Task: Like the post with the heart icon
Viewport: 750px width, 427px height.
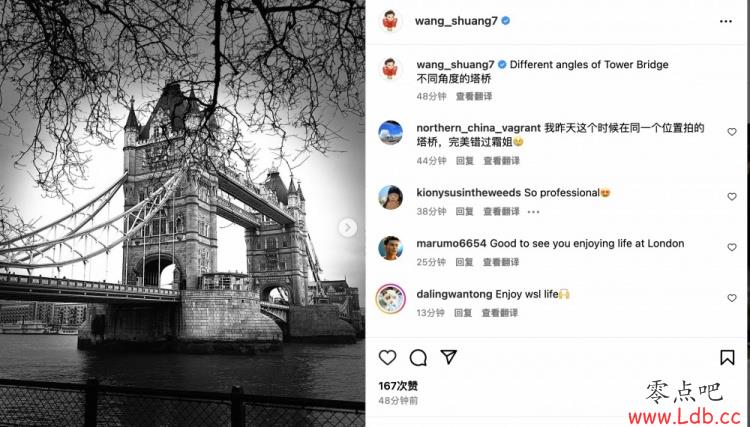Action: [387, 357]
